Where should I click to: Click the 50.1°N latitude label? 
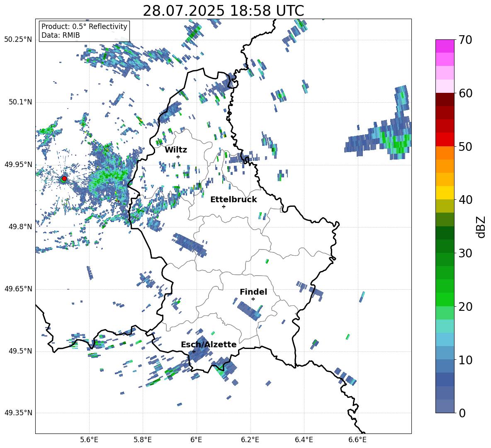[x=20, y=102]
